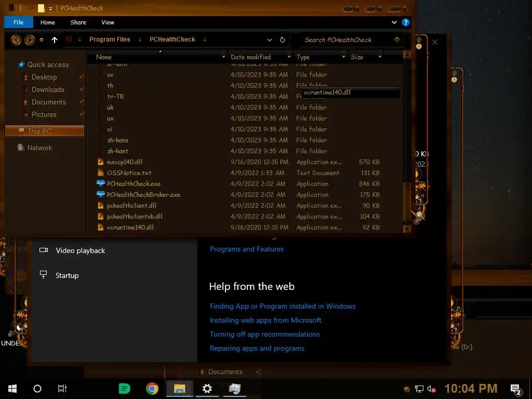Open the Type column filter dropdown
Screen dimensions: 532x399
343,57
